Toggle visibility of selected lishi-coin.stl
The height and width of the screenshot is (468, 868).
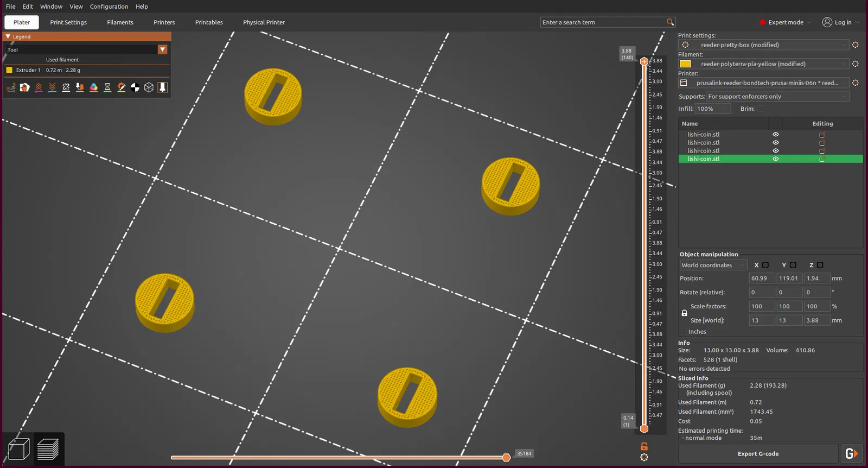(776, 159)
